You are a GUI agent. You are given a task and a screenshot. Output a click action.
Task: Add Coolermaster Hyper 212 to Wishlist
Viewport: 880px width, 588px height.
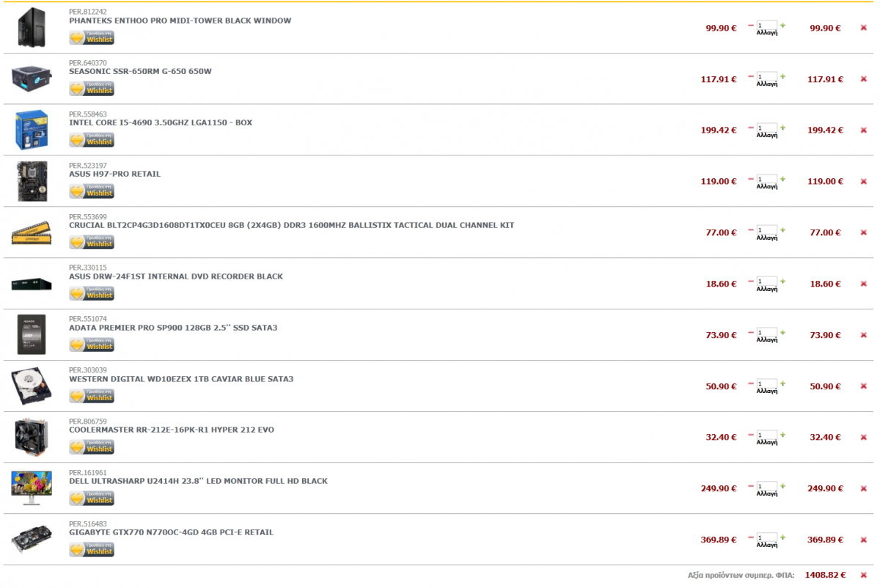click(x=92, y=446)
